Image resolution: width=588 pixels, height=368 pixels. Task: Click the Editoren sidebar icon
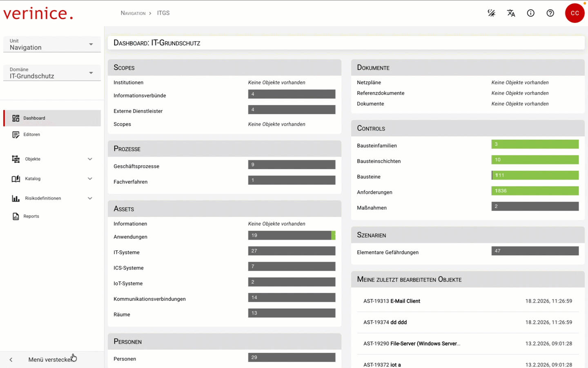16,135
